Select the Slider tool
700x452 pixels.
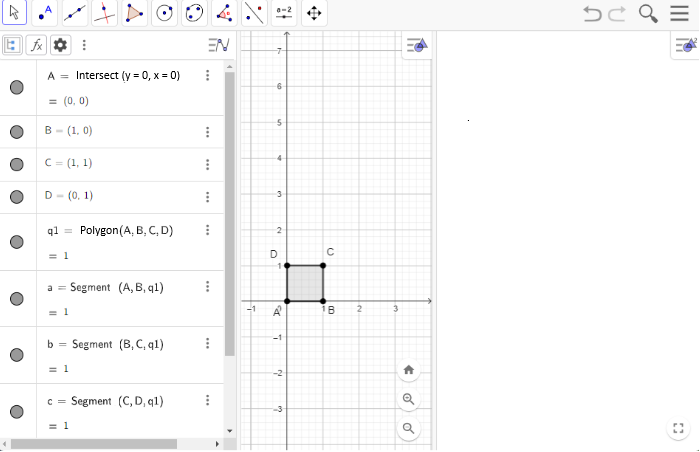(285, 14)
